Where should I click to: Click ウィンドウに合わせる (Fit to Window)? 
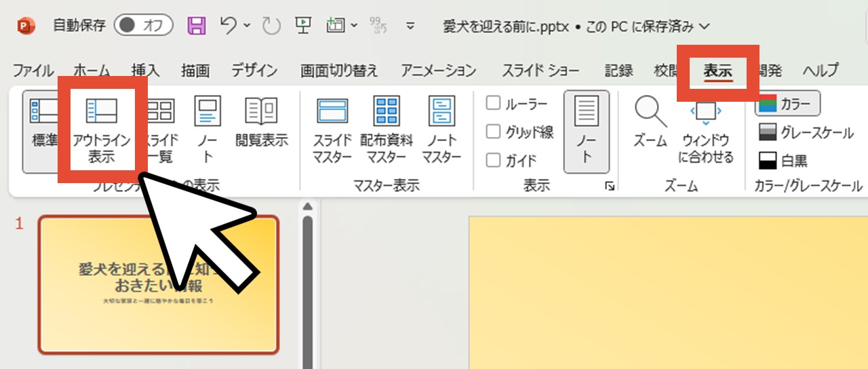pos(706,131)
